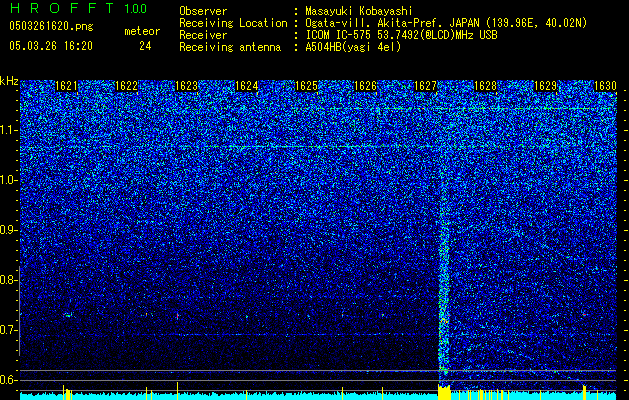Click the 1630 time marker
The image size is (629, 400).
[605, 86]
